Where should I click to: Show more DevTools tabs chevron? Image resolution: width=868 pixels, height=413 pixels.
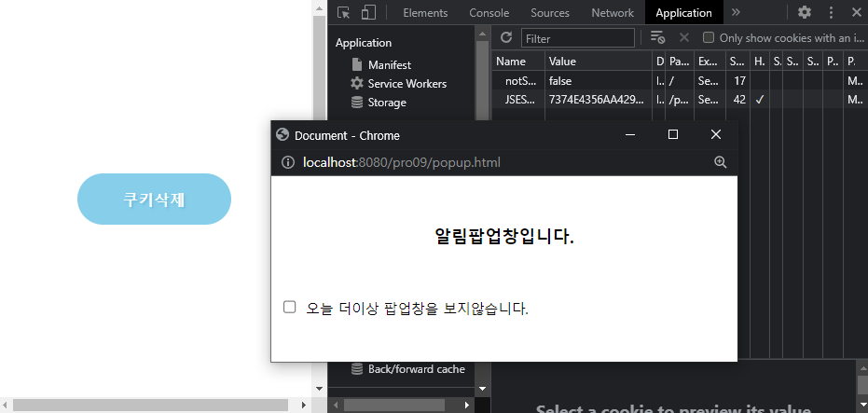[736, 13]
